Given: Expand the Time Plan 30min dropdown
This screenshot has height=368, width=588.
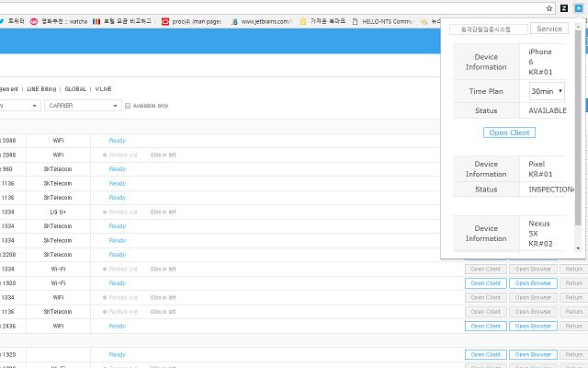Looking at the screenshot, I should tap(547, 91).
